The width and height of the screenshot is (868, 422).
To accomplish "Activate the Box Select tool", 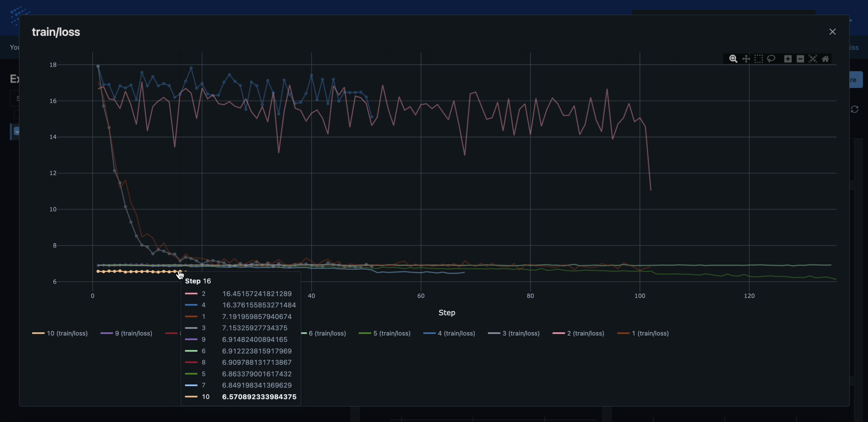I will click(758, 59).
